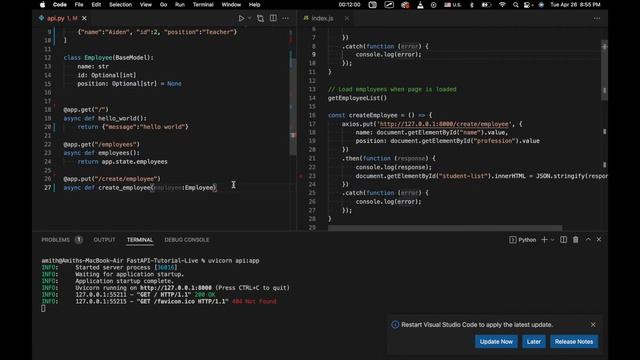Open the Help menu
The height and width of the screenshot is (360, 640).
pos(254,4)
